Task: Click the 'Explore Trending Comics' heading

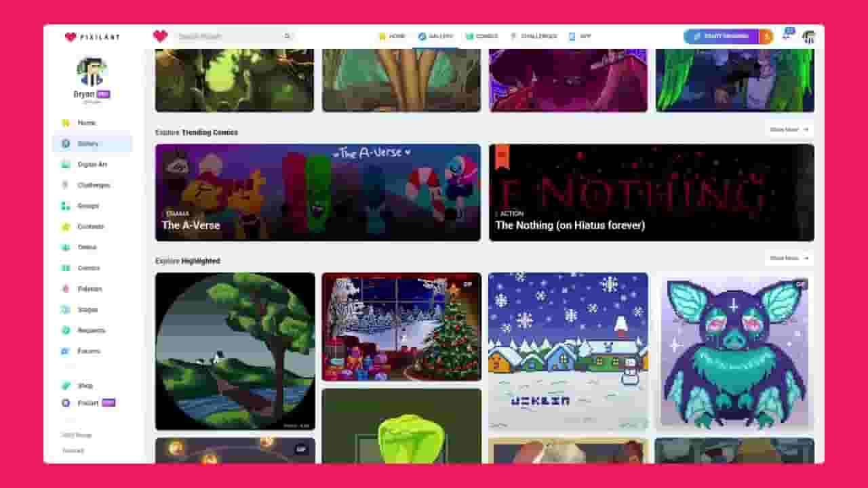Action: (197, 132)
